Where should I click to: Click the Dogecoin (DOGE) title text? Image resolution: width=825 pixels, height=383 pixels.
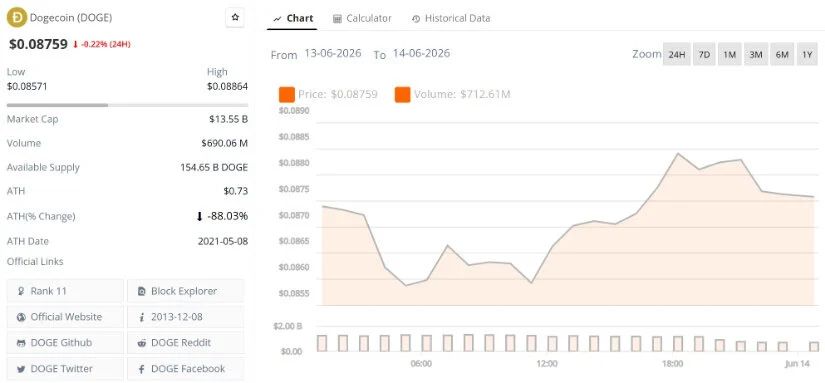click(71, 17)
